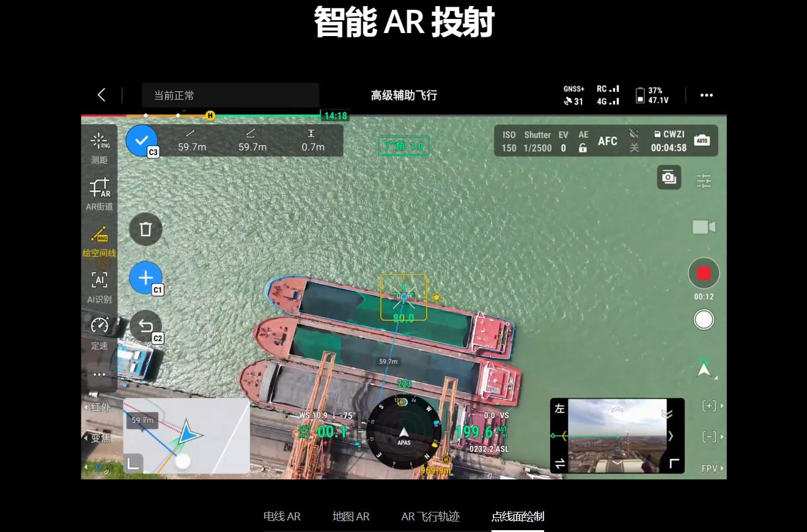
Task: Add a point with the plus button
Action: click(146, 278)
